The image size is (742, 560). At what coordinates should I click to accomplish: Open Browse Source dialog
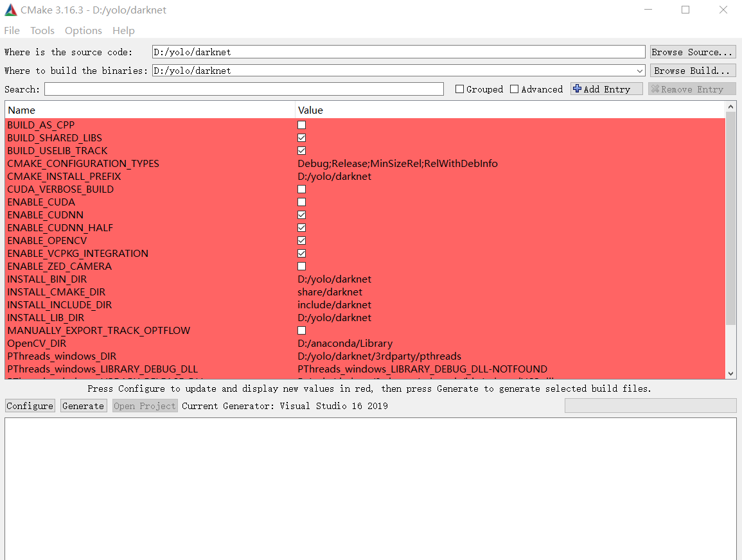click(x=693, y=51)
